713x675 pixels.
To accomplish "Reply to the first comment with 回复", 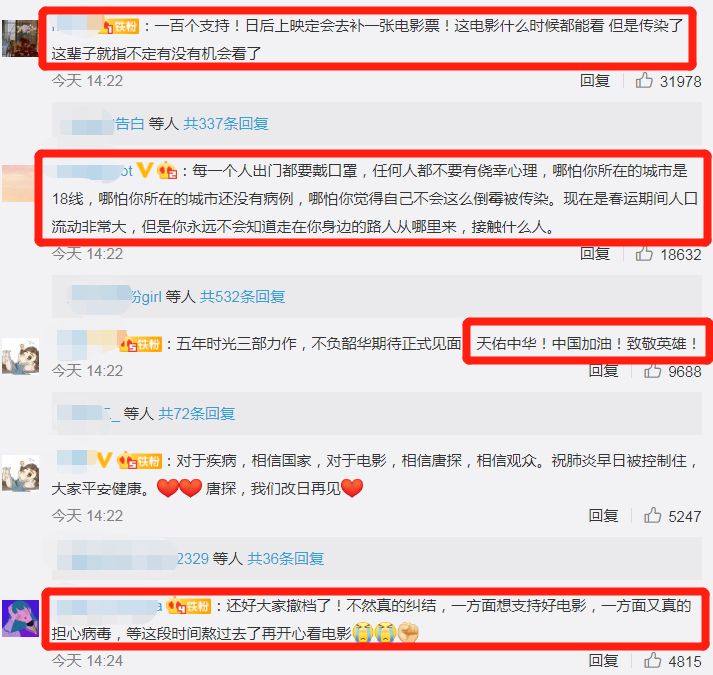I will point(595,81).
